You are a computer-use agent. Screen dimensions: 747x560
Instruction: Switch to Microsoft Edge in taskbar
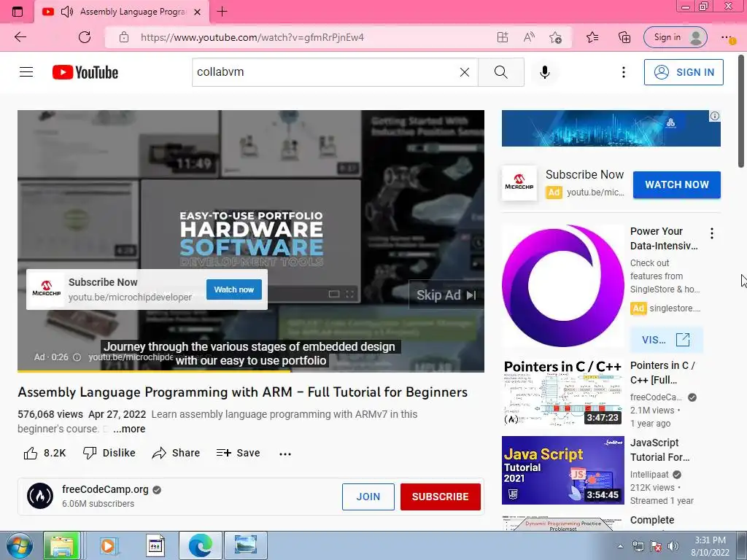[x=200, y=545]
